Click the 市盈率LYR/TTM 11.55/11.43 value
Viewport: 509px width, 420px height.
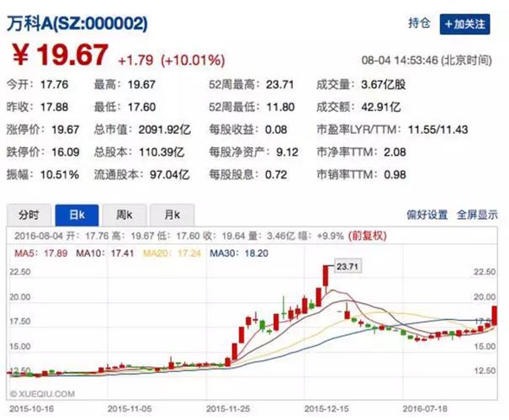click(x=438, y=130)
